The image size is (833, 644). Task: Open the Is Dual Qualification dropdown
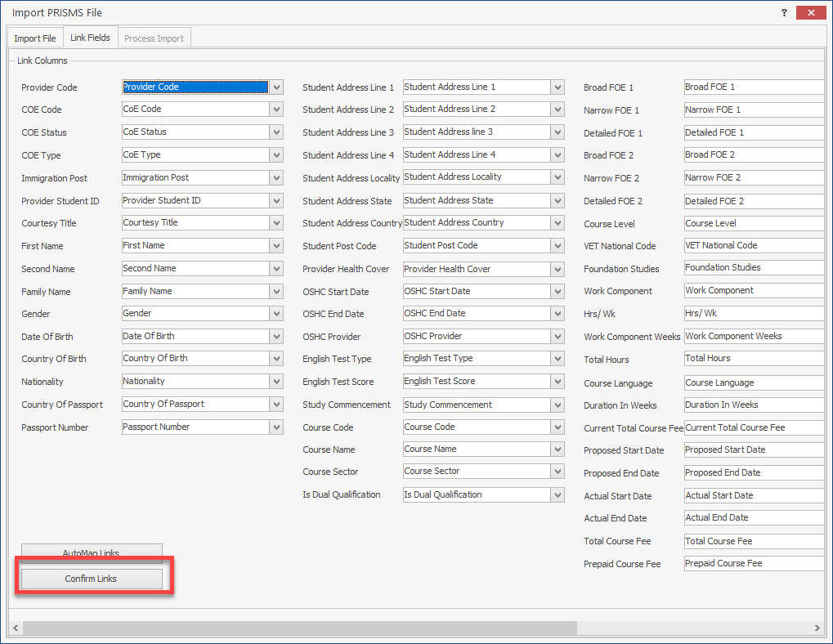(558, 495)
